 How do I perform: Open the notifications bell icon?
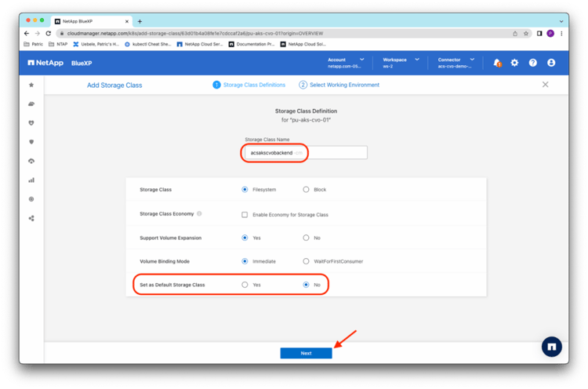[x=496, y=63]
